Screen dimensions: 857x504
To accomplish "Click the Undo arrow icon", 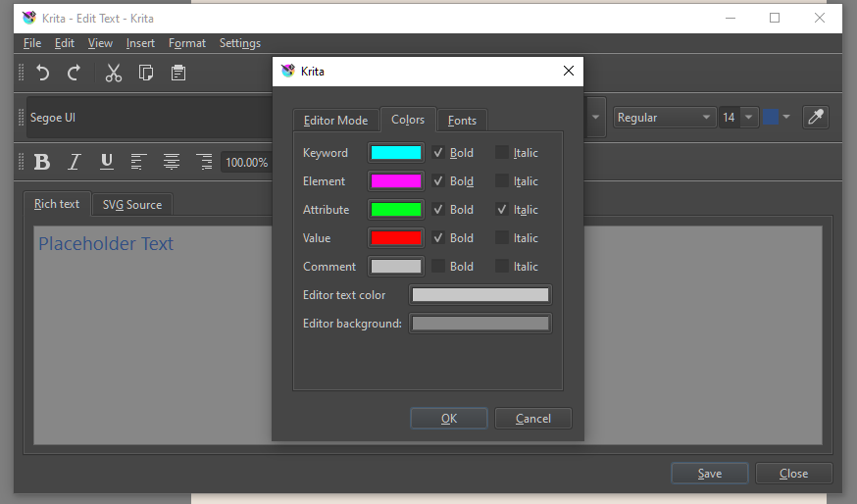I will (x=42, y=73).
